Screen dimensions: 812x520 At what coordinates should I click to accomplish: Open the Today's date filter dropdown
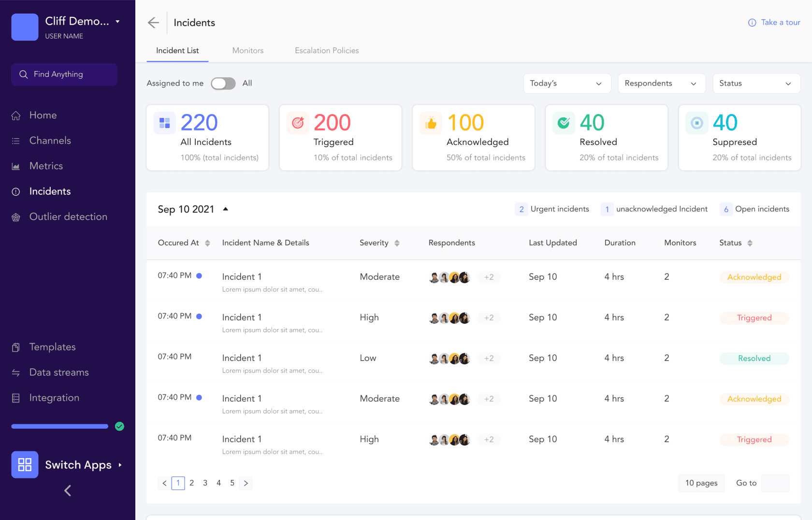click(x=567, y=84)
